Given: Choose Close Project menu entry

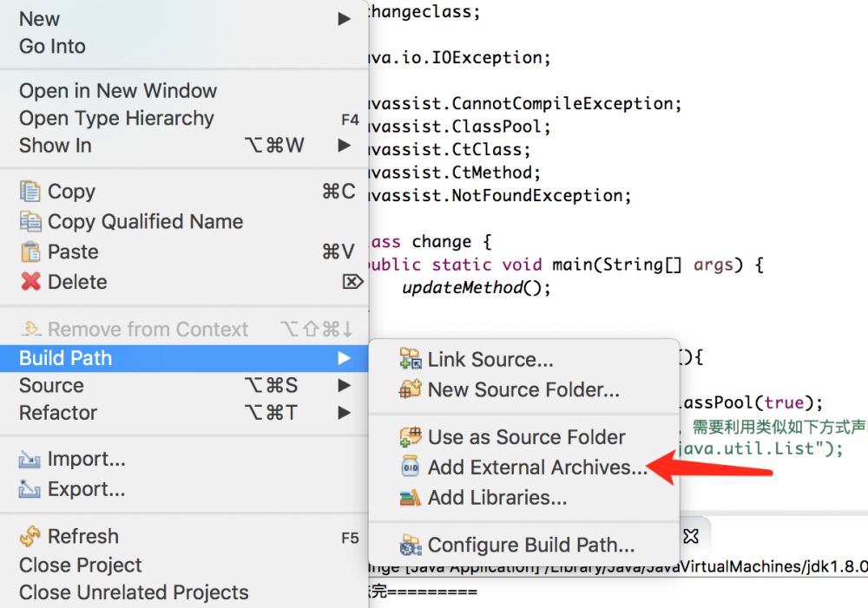Looking at the screenshot, I should click(x=81, y=566).
